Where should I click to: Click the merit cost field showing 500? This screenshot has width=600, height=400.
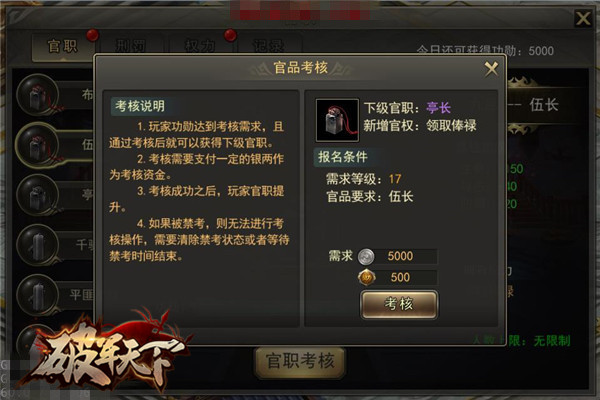pos(398,278)
